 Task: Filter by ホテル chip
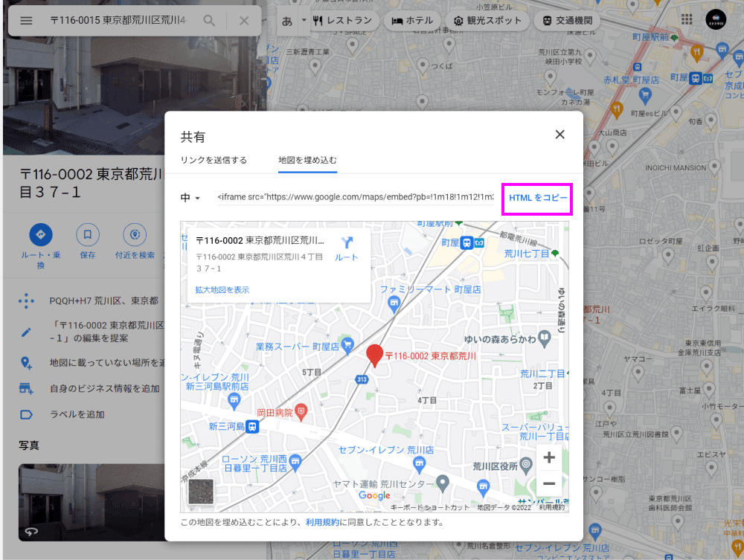click(x=412, y=21)
